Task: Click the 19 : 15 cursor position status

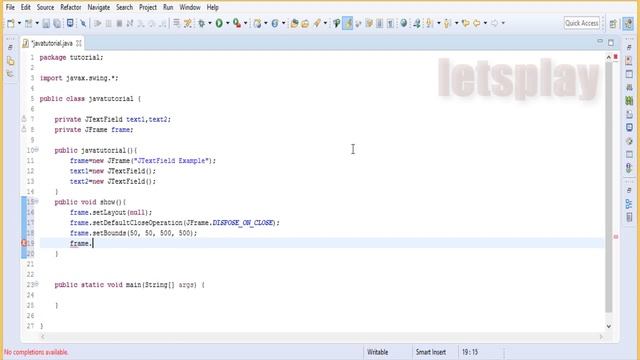Action: pos(470,352)
